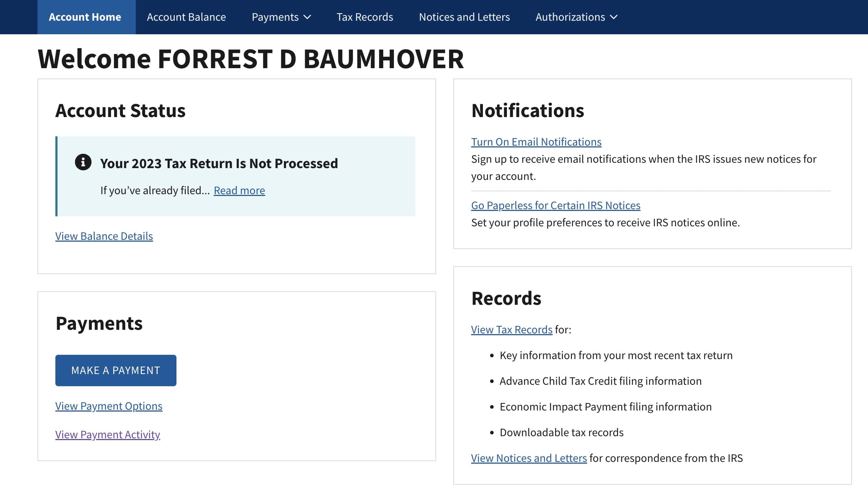This screenshot has height=489, width=868.
Task: Click View Payment Activity link
Action: (107, 434)
